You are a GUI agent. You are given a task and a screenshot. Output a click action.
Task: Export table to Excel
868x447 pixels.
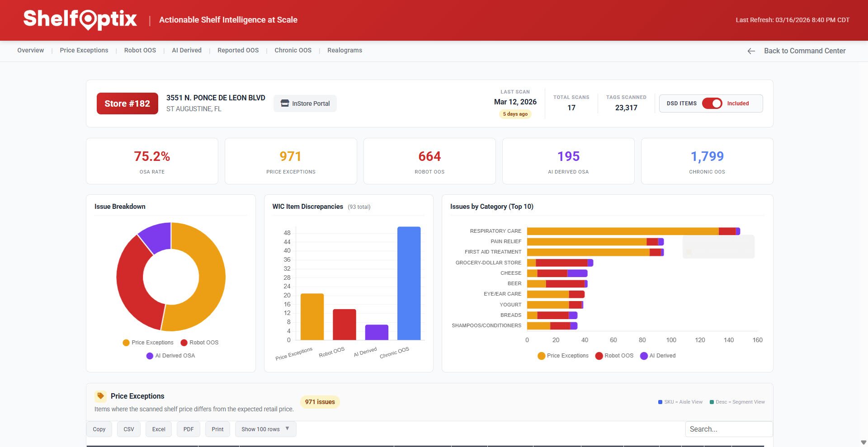point(159,429)
